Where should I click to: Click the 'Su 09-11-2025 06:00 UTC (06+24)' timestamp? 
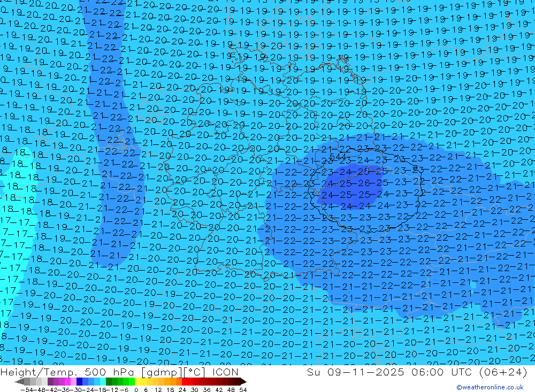[417, 372]
